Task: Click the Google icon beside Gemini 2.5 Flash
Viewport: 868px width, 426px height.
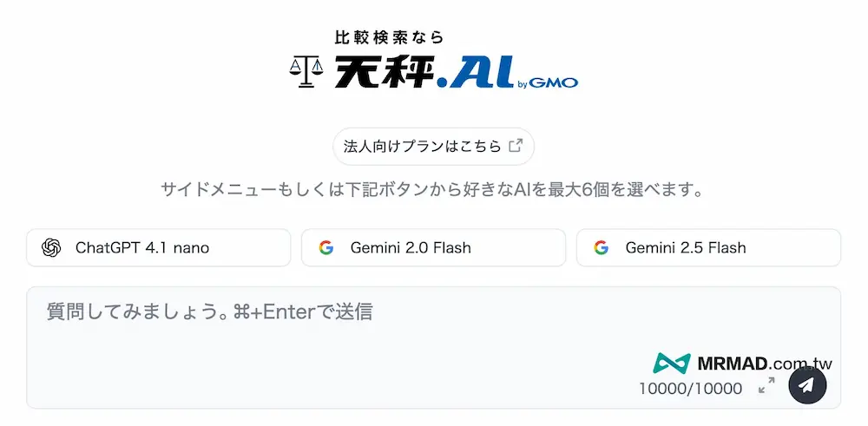Action: pyautogui.click(x=601, y=248)
